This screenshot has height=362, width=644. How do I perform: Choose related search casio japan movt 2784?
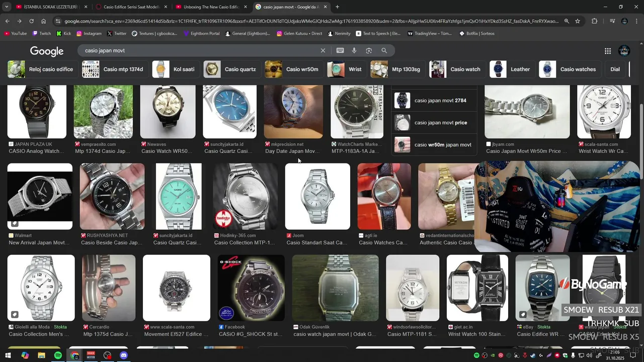click(434, 101)
